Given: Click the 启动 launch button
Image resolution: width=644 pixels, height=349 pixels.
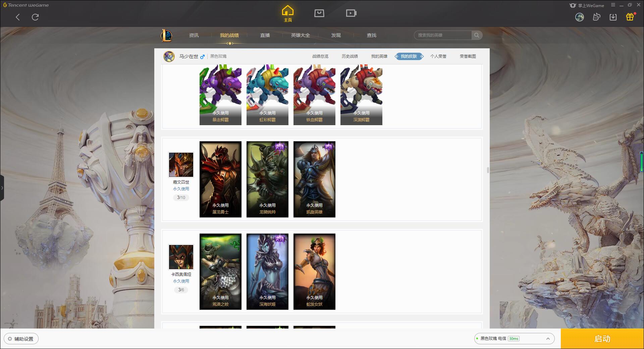Looking at the screenshot, I should click(x=602, y=339).
